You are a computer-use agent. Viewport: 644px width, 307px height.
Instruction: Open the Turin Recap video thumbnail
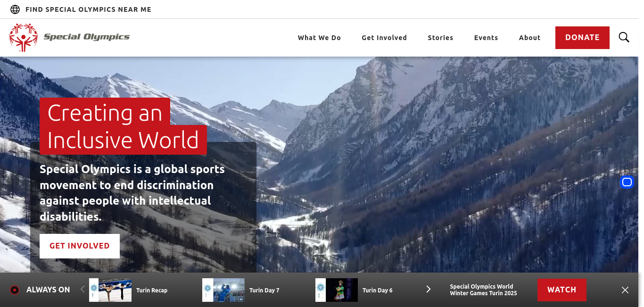(110, 290)
